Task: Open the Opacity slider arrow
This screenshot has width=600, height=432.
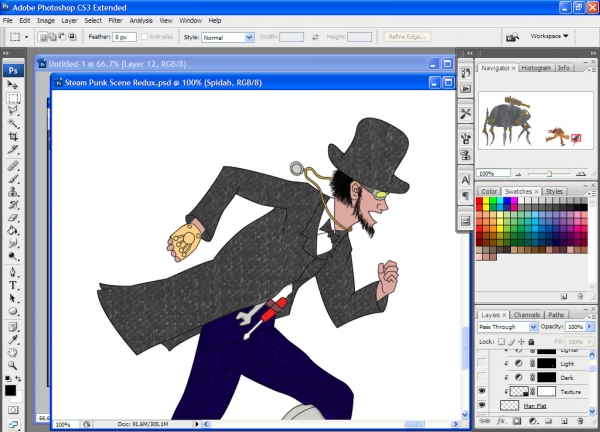Action: [590, 326]
